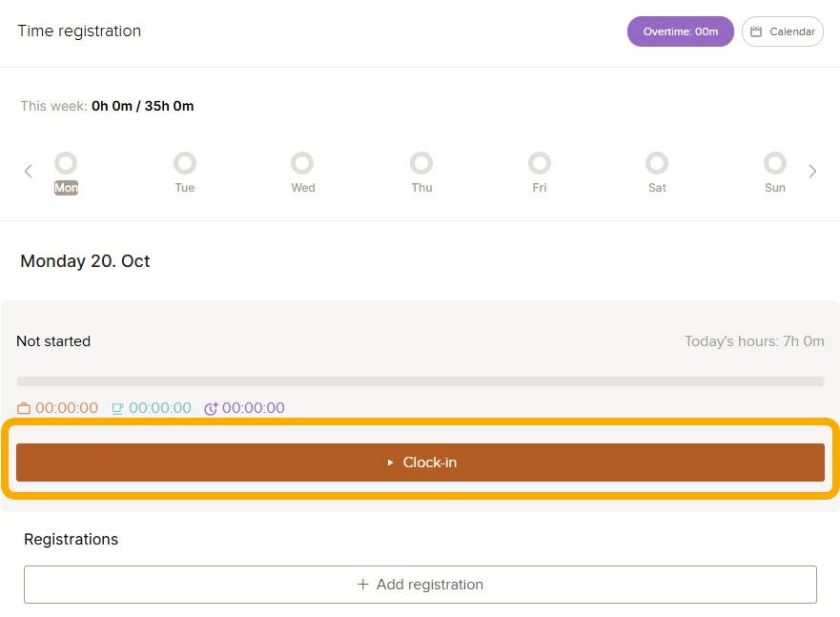Click the Overtime: 00m pill
This screenshot has width=840, height=617.
(680, 31)
